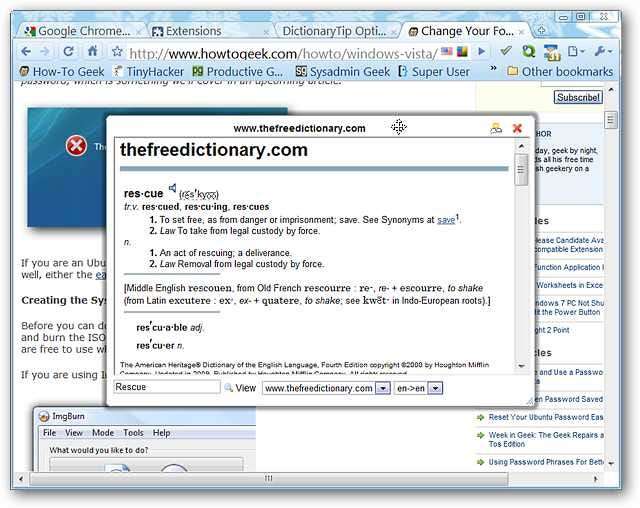The width and height of the screenshot is (640, 508).
Task: Reload the page with the refresh icon
Action: [68, 51]
